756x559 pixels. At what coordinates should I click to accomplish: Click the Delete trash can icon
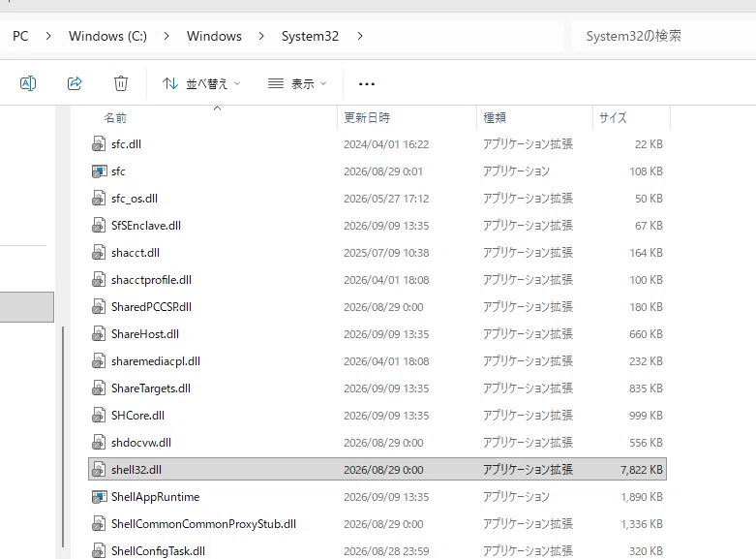coord(121,83)
